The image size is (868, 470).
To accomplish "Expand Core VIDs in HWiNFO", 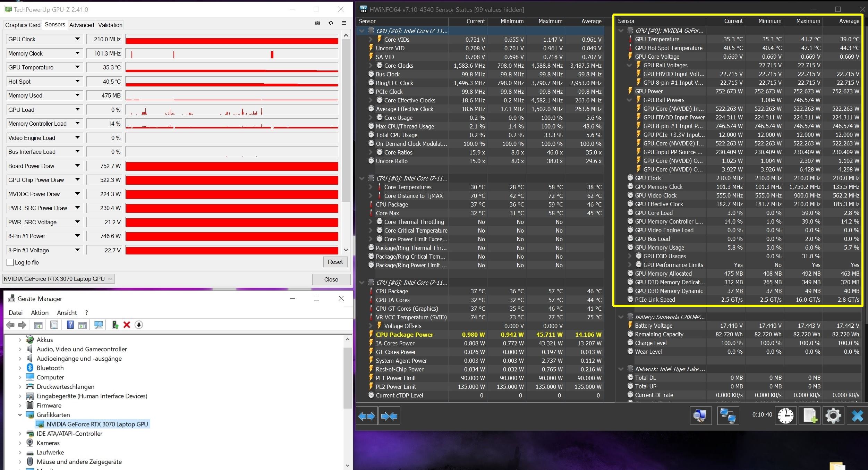I will [x=371, y=40].
